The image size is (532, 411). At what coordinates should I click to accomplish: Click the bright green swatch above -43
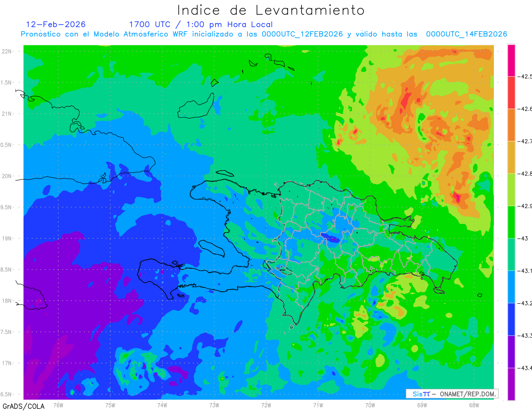511,222
